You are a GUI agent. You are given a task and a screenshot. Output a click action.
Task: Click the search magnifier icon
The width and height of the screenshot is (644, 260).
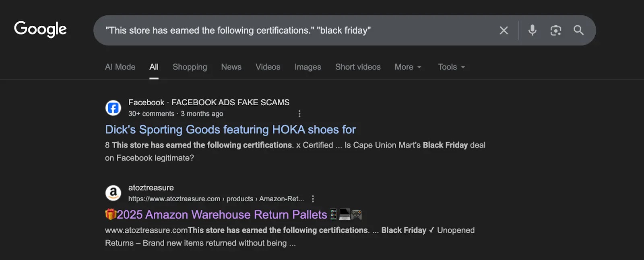click(x=579, y=30)
